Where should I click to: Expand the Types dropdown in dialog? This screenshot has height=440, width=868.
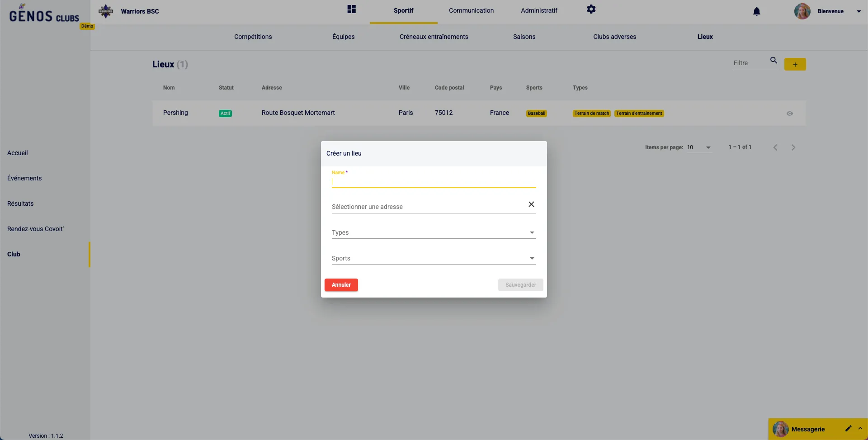[x=532, y=233]
